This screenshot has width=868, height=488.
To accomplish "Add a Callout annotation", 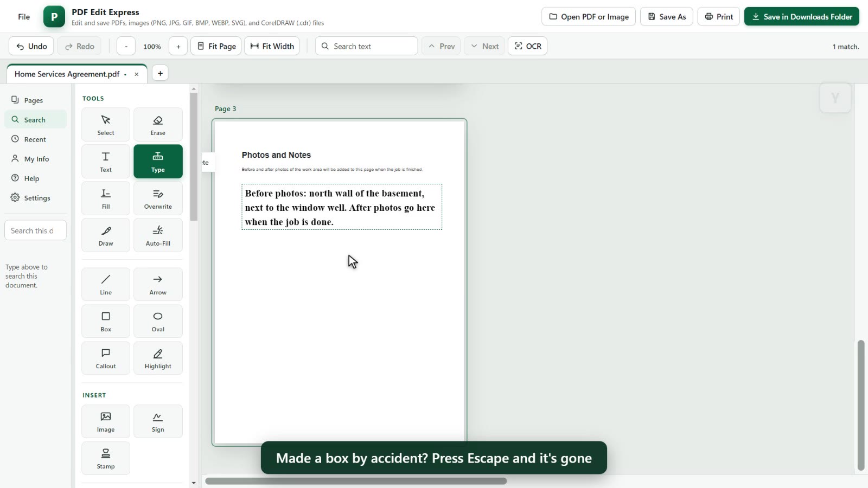I will click(106, 358).
